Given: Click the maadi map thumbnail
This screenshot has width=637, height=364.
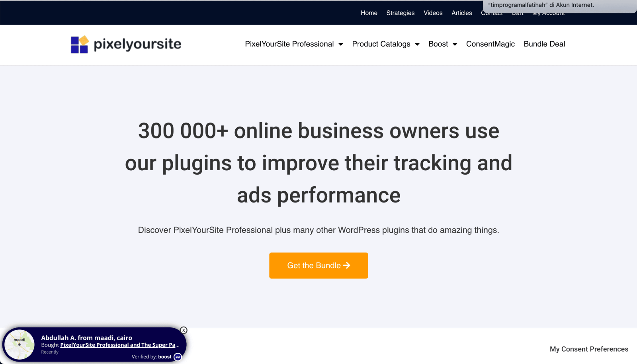Looking at the screenshot, I should tap(20, 345).
